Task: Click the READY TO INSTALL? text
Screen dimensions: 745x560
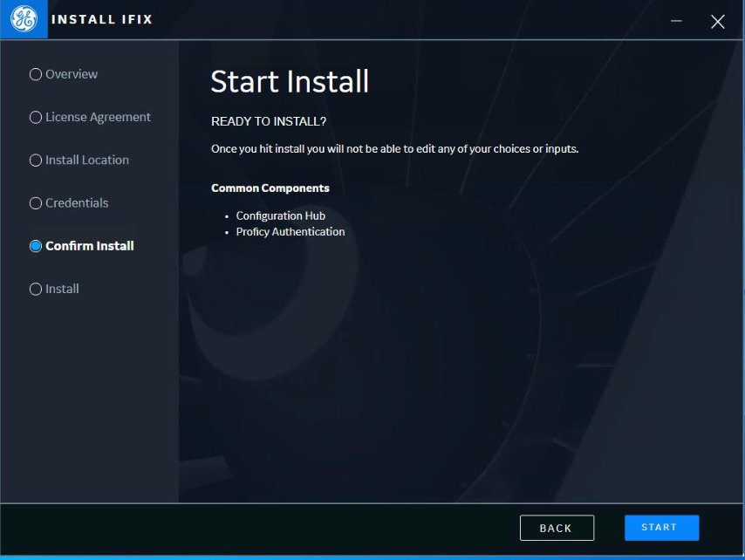Action: tap(269, 121)
